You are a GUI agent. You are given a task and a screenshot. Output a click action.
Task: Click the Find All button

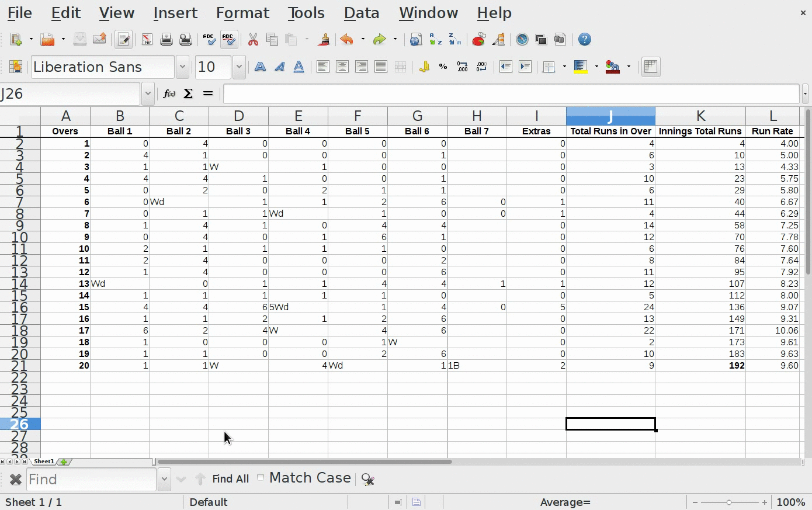(230, 479)
